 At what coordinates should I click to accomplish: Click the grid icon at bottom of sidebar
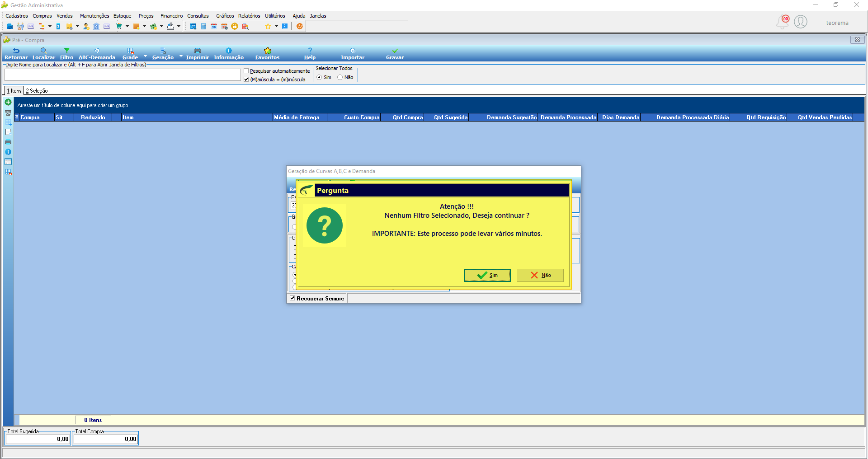coord(8,172)
